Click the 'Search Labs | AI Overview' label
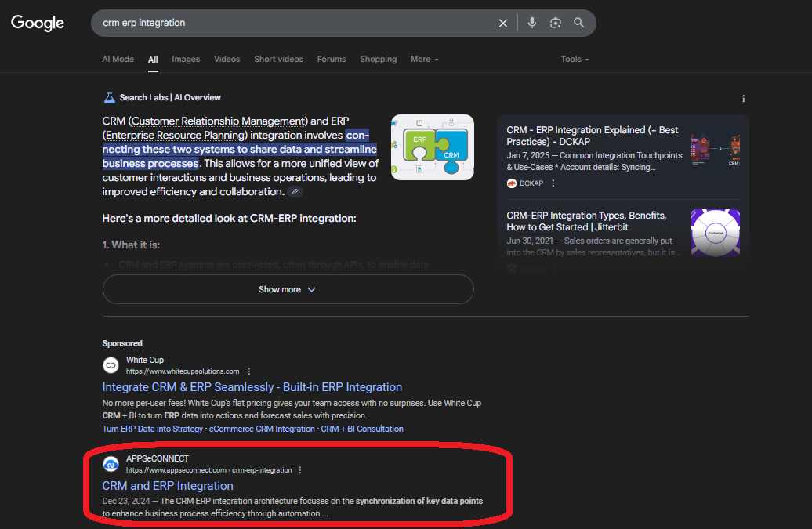Image resolution: width=812 pixels, height=529 pixels. click(x=170, y=97)
